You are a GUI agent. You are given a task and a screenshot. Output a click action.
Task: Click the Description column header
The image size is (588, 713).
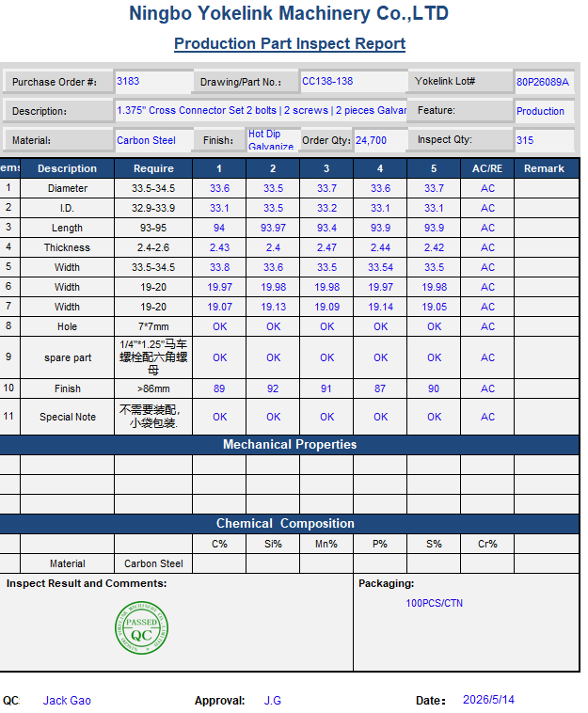click(68, 168)
